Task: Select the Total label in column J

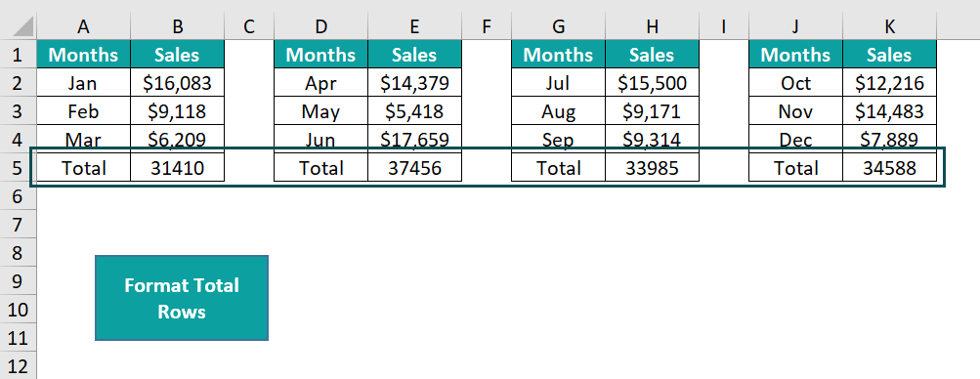Action: click(795, 167)
